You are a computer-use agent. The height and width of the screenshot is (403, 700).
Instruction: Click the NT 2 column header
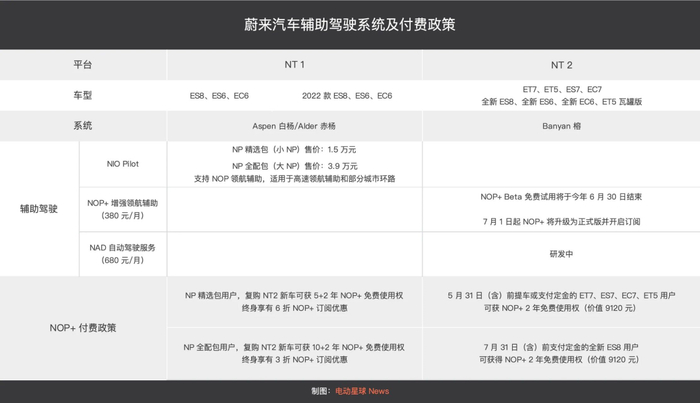561,65
